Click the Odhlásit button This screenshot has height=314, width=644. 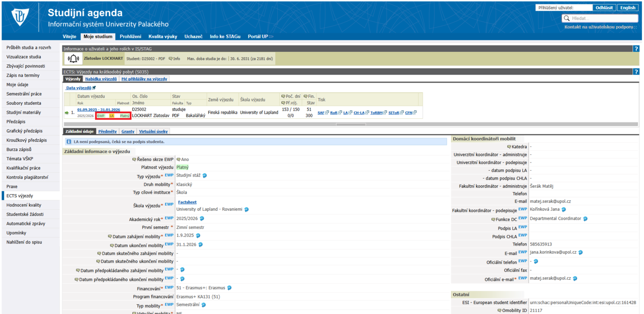tap(604, 8)
